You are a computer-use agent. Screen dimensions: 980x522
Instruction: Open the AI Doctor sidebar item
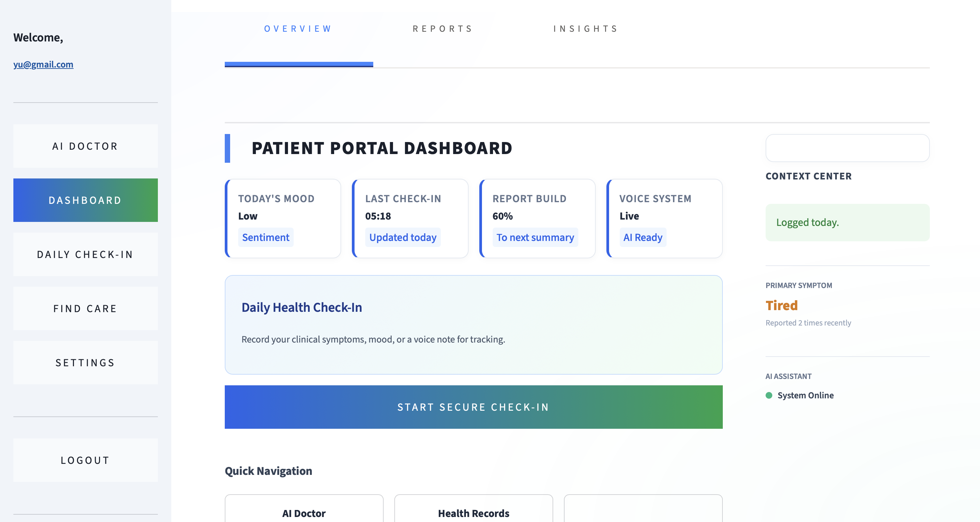(x=85, y=146)
